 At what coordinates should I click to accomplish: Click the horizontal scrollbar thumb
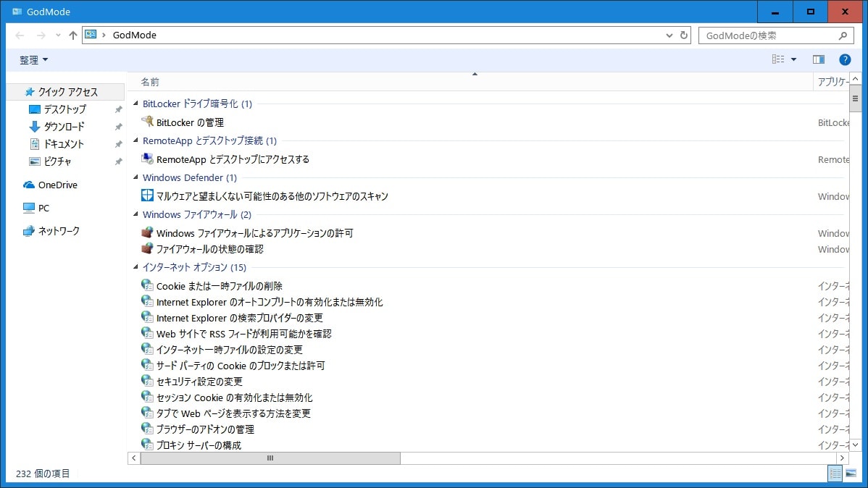click(270, 458)
